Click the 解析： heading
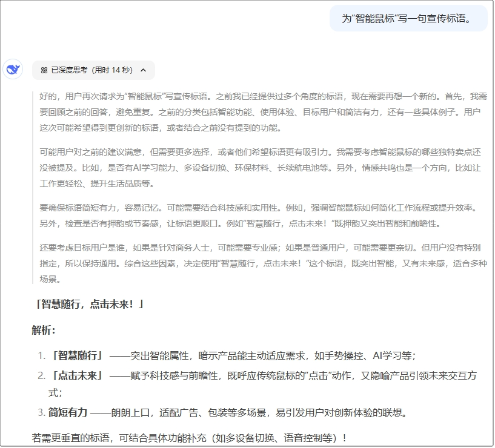 pos(44,331)
